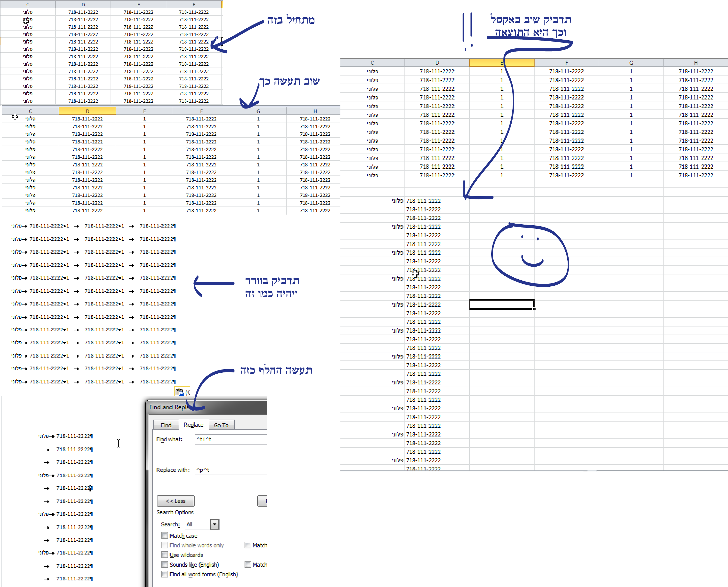Select the Replace tab
This screenshot has height=587, width=728.
pos(193,424)
